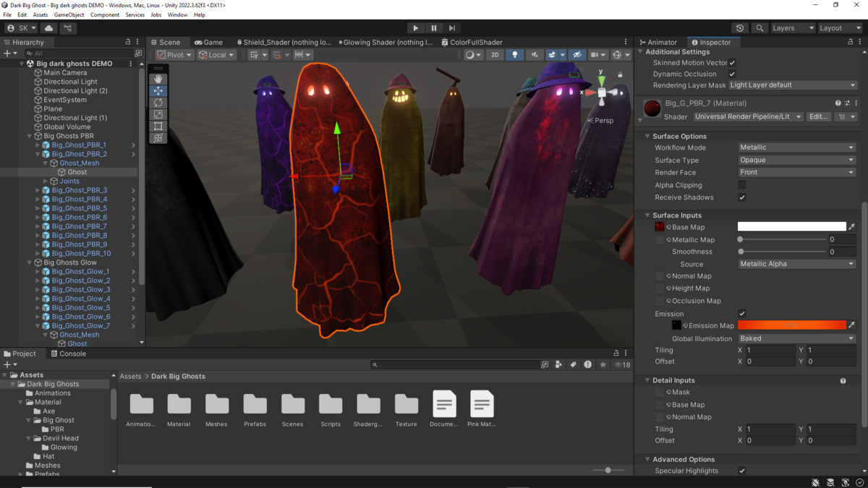Open the Emission Map color gradient

[792, 325]
